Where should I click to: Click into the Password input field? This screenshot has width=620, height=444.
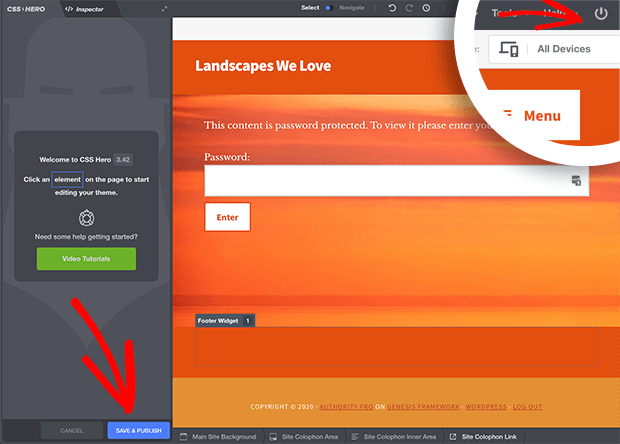point(397,181)
